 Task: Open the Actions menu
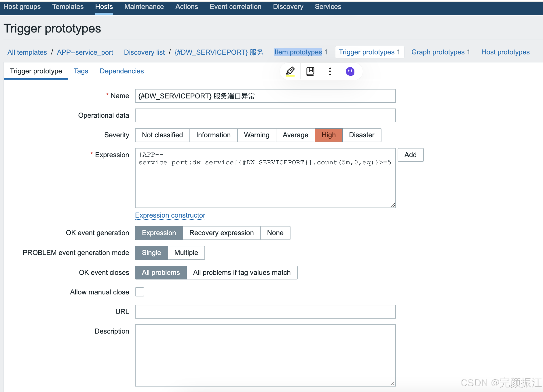[x=187, y=6]
